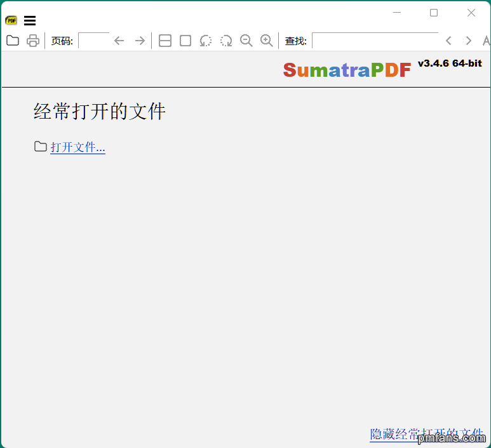This screenshot has height=448, width=491.
Task: Select continuous fit width layout icon
Action: click(x=165, y=41)
